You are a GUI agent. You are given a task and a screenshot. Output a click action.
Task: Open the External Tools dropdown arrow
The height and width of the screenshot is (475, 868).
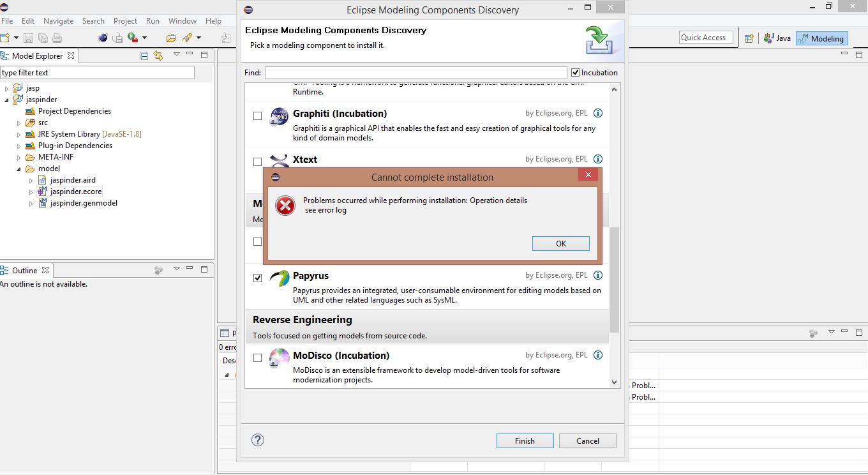[x=144, y=38]
